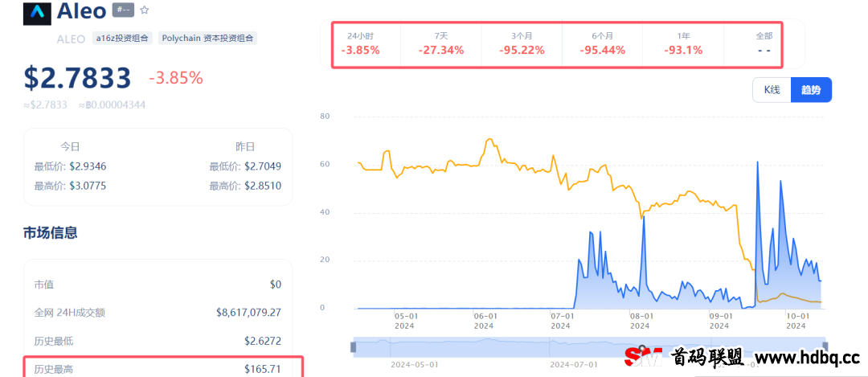The height and width of the screenshot is (377, 868).
Task: Open the a16z投资组合 tag
Action: click(122, 39)
